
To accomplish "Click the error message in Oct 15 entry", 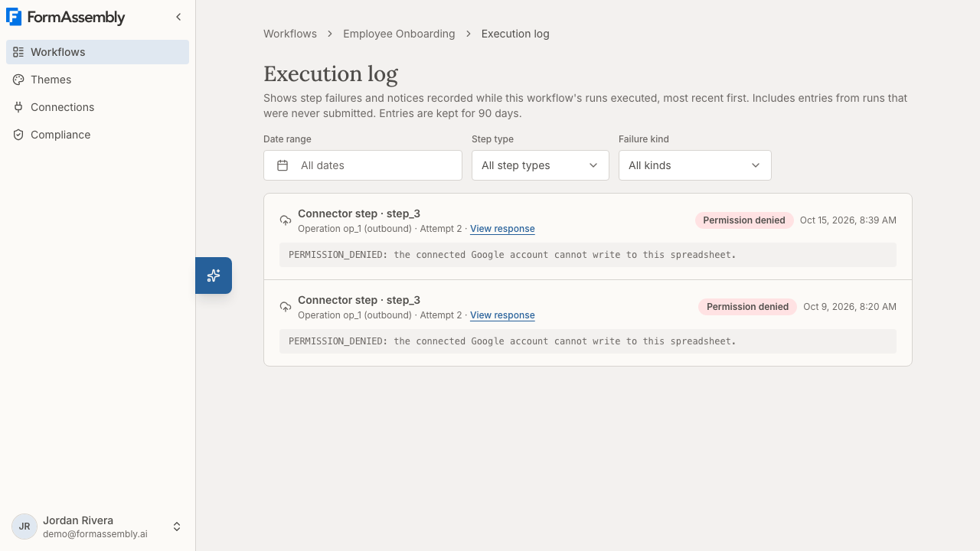I will pyautogui.click(x=588, y=255).
